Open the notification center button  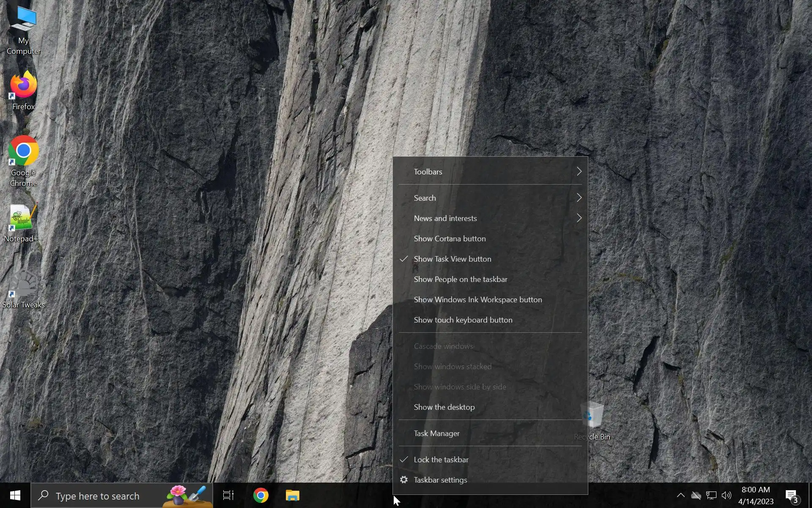pyautogui.click(x=792, y=496)
